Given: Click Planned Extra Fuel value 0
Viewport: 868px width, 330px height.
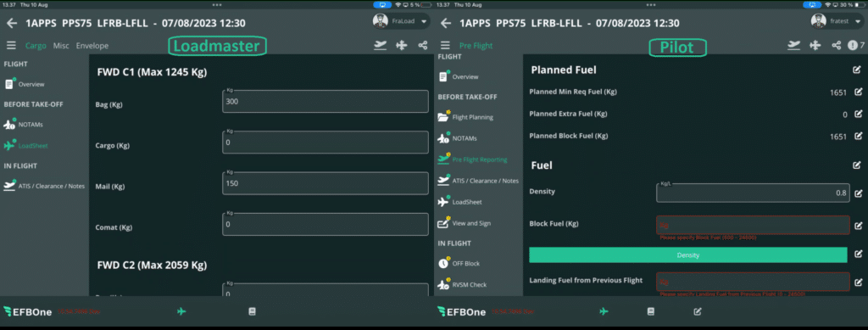Looking at the screenshot, I should coord(845,115).
